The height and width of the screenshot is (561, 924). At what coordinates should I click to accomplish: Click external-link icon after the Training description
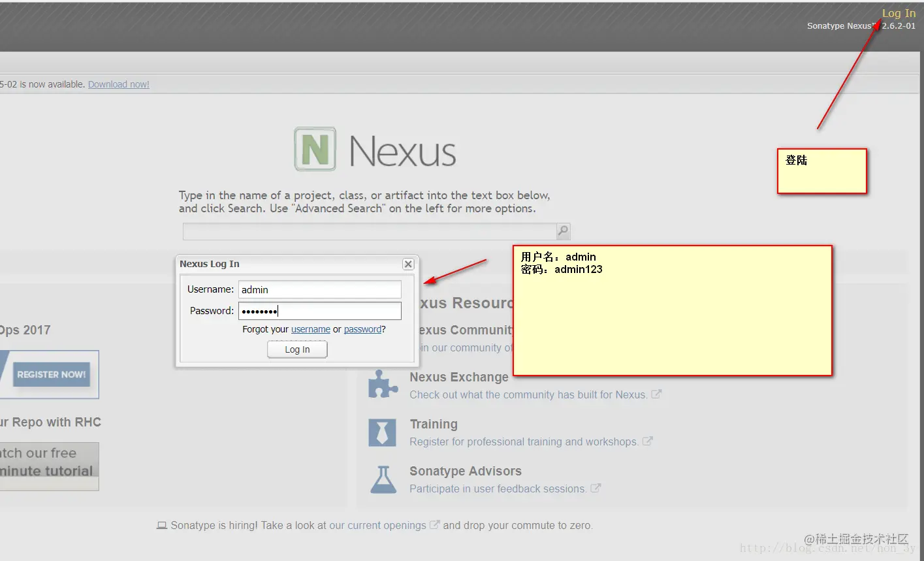coord(648,441)
